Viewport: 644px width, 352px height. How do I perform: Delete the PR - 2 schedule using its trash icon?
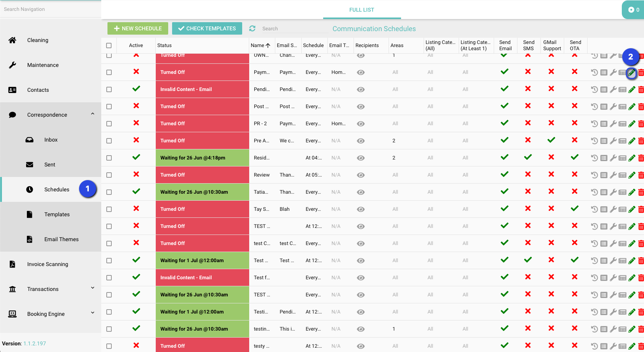coord(641,124)
